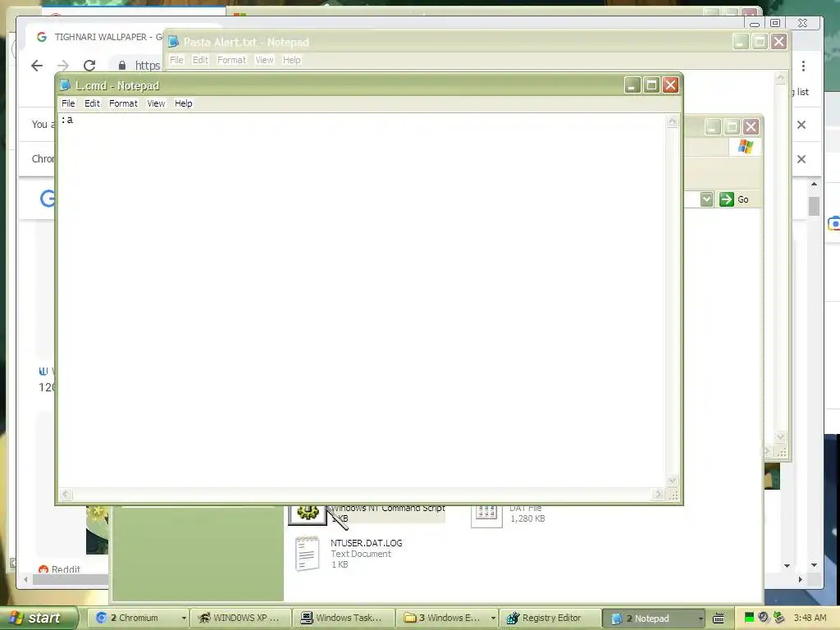Open the Chromium taskbar group
The image size is (840, 630).
pos(138,618)
